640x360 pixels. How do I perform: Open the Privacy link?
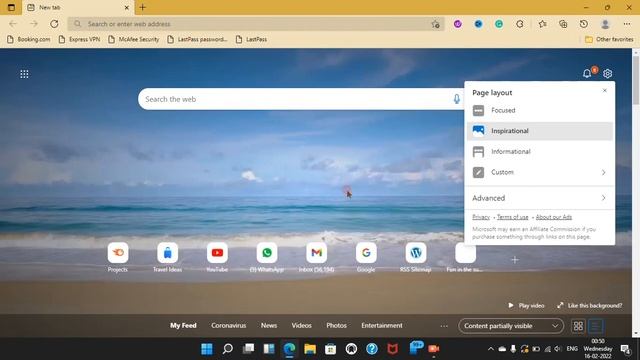(481, 217)
